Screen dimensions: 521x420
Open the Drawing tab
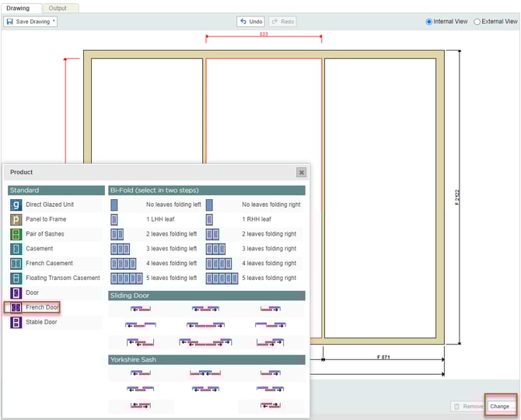[18, 8]
